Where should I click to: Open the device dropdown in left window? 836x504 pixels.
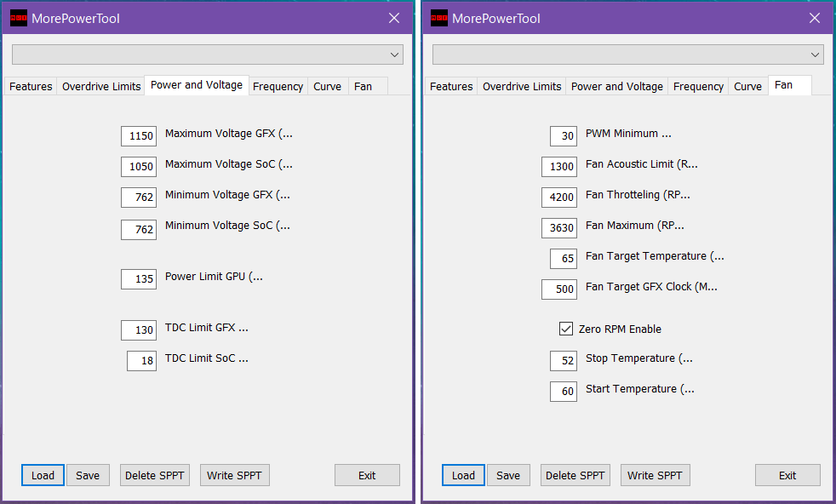(x=208, y=54)
